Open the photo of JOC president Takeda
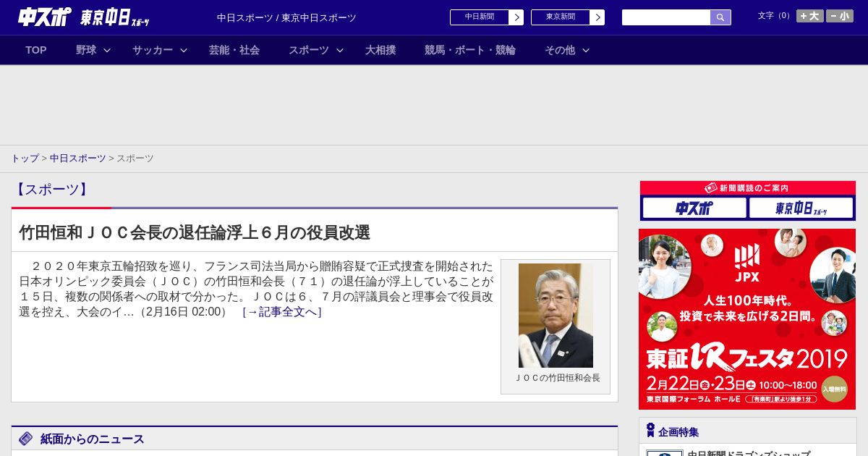Image resolution: width=868 pixels, height=456 pixels. pyautogui.click(x=556, y=316)
